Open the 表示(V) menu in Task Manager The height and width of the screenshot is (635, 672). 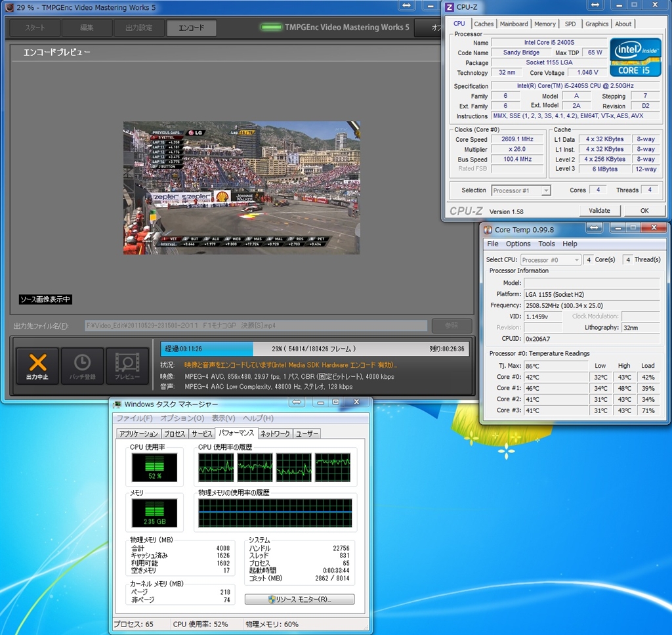[x=223, y=418]
